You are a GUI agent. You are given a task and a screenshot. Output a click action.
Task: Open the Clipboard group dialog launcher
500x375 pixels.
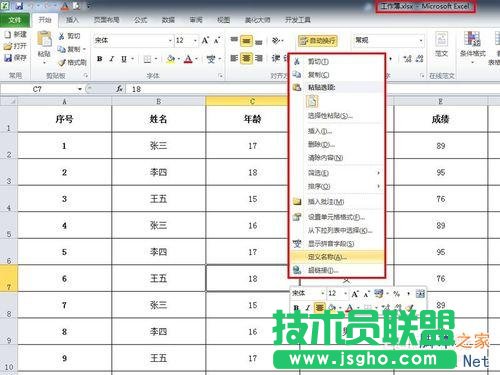(x=86, y=76)
